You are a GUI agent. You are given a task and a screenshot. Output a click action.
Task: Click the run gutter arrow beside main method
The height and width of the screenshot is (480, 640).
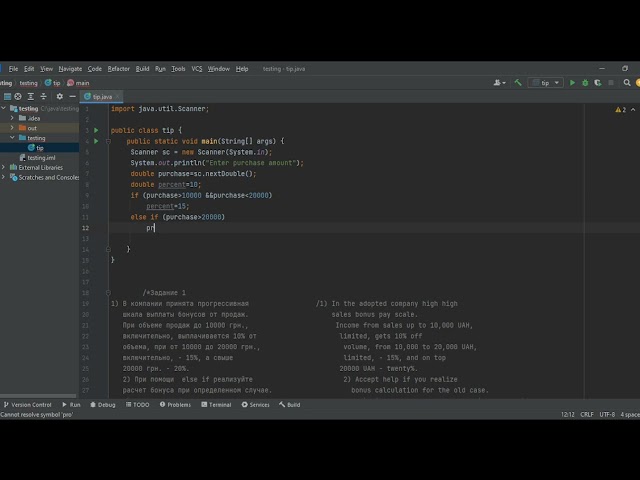pyautogui.click(x=96, y=141)
